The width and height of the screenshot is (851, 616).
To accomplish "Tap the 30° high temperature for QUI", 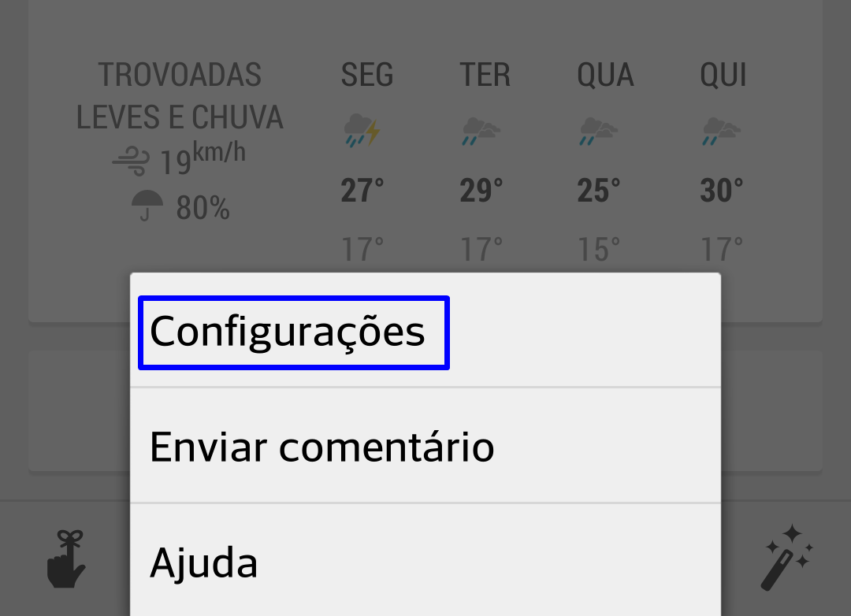I will coord(721,191).
